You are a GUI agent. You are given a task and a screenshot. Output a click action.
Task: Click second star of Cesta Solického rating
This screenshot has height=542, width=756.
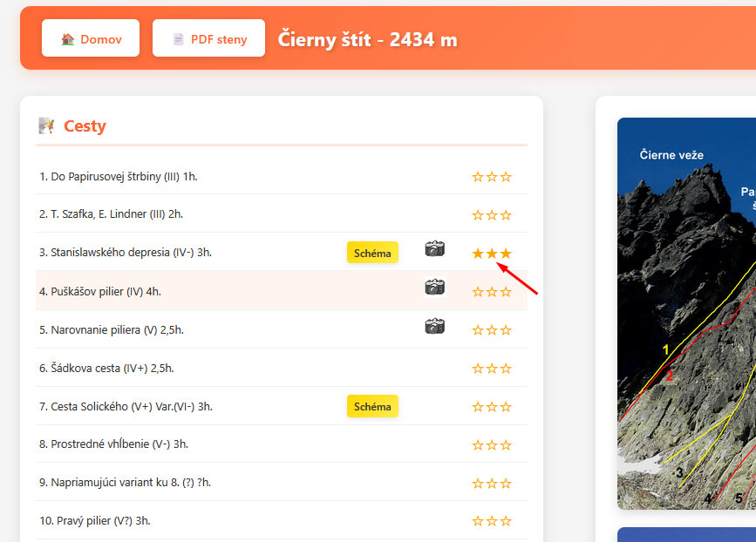click(492, 407)
